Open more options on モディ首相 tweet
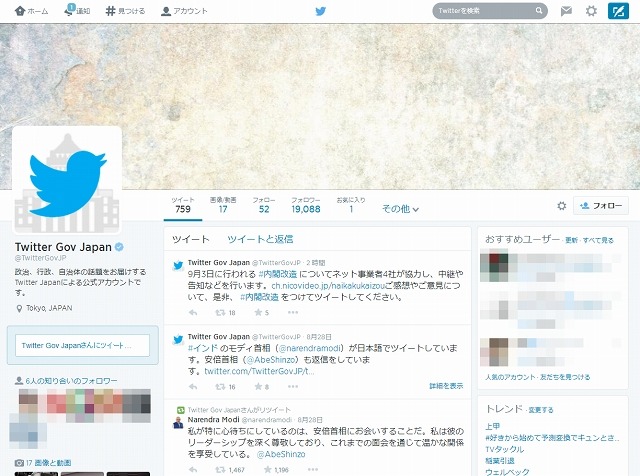This screenshot has width=640, height=476. [x=293, y=386]
